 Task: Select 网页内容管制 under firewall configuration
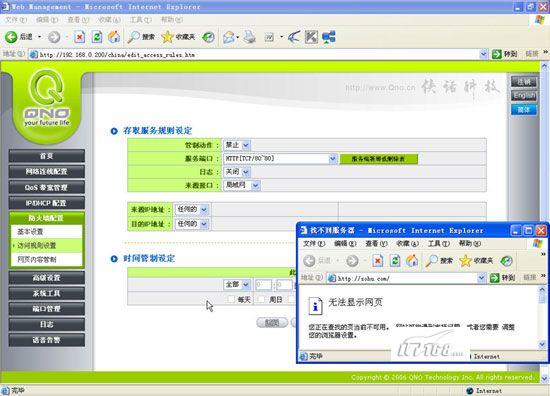pyautogui.click(x=47, y=260)
